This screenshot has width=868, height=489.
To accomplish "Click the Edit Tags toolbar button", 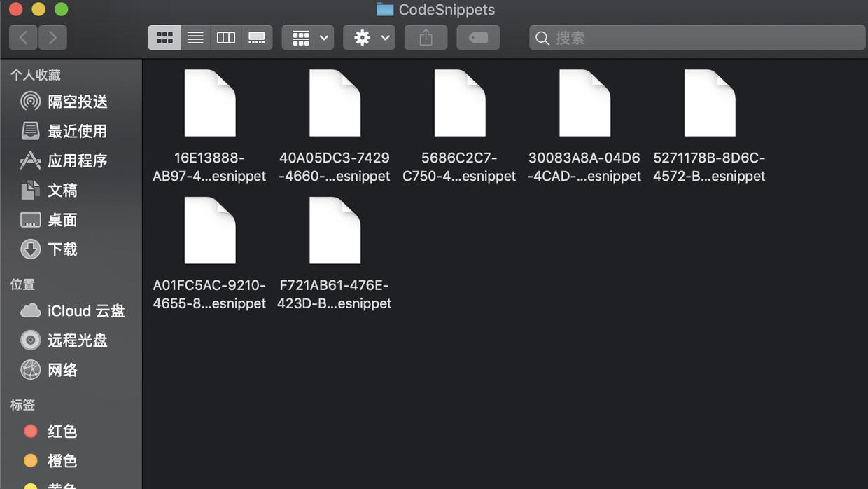I will point(478,38).
